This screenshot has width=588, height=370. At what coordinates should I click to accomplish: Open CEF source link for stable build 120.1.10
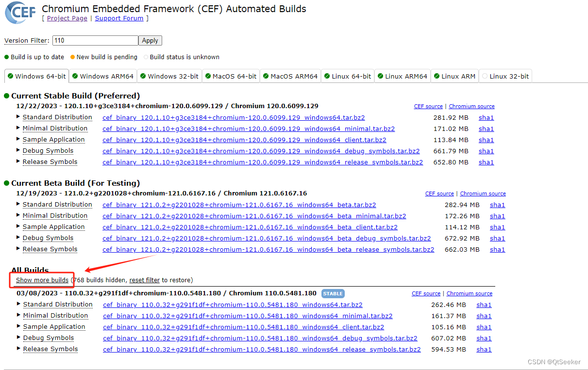[x=428, y=106]
